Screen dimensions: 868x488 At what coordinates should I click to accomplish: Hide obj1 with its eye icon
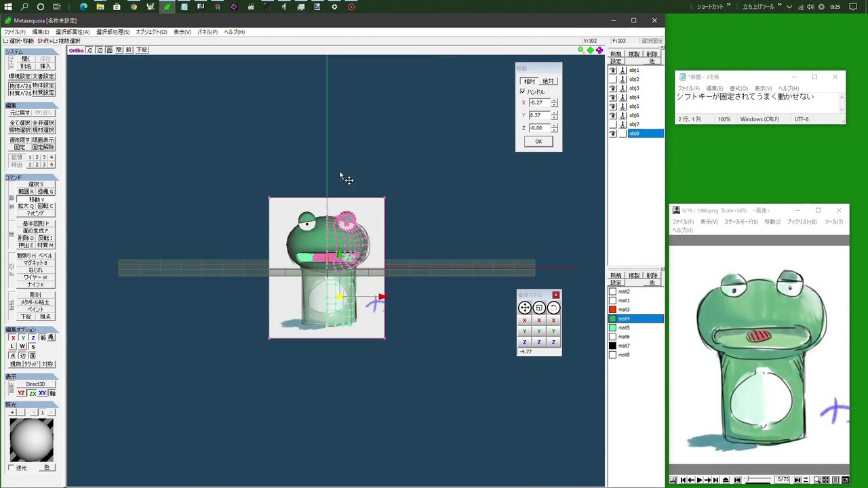click(613, 70)
